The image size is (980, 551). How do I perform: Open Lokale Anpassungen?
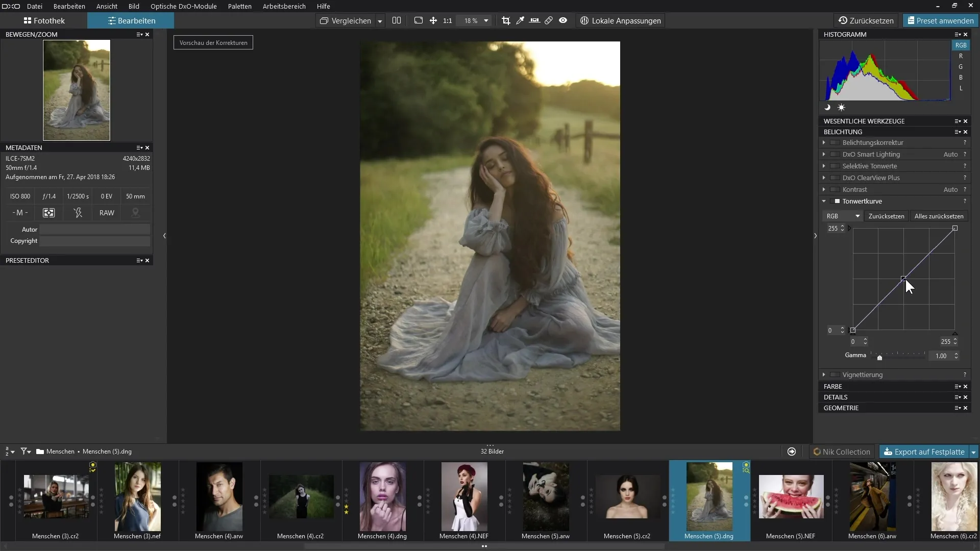click(620, 20)
